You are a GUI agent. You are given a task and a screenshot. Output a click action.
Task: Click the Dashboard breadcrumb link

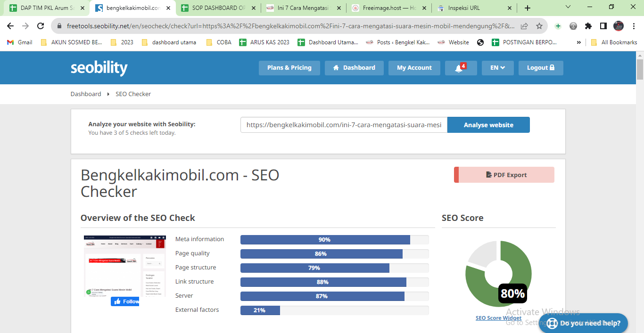pyautogui.click(x=86, y=94)
